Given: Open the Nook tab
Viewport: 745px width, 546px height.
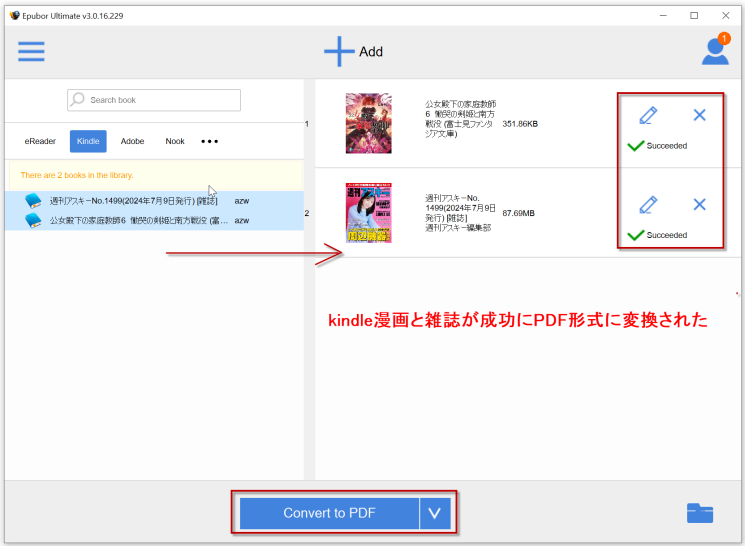Looking at the screenshot, I should coord(175,141).
